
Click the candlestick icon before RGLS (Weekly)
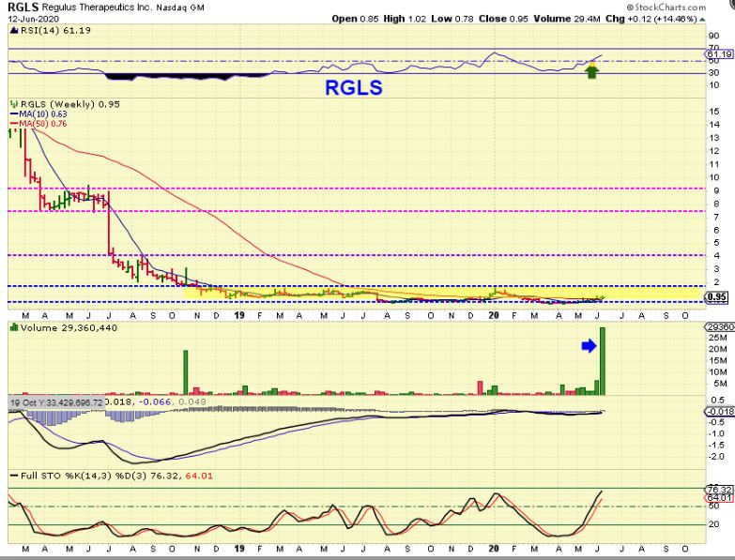point(14,104)
